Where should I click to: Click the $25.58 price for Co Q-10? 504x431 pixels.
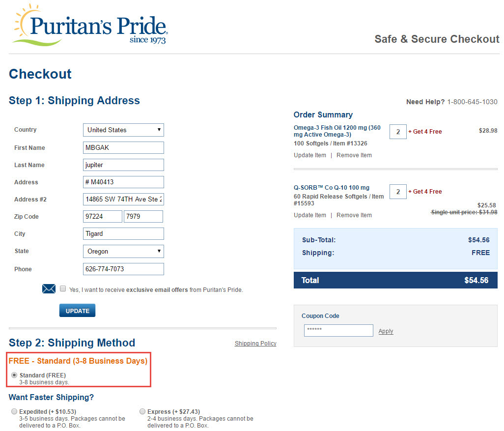(487, 205)
